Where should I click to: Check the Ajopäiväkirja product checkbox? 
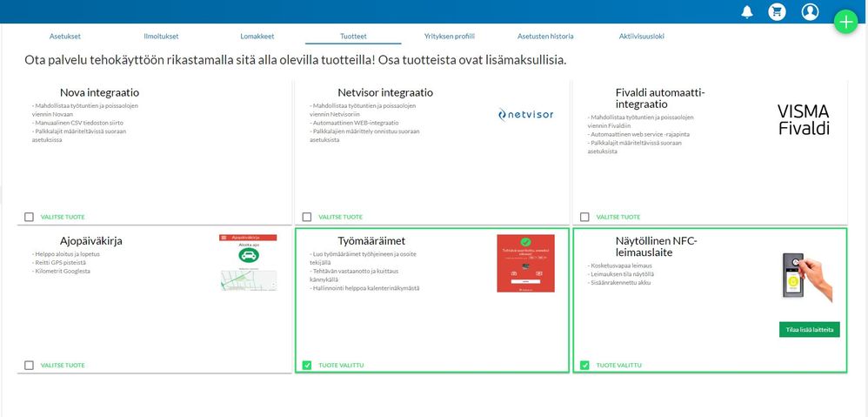click(30, 366)
